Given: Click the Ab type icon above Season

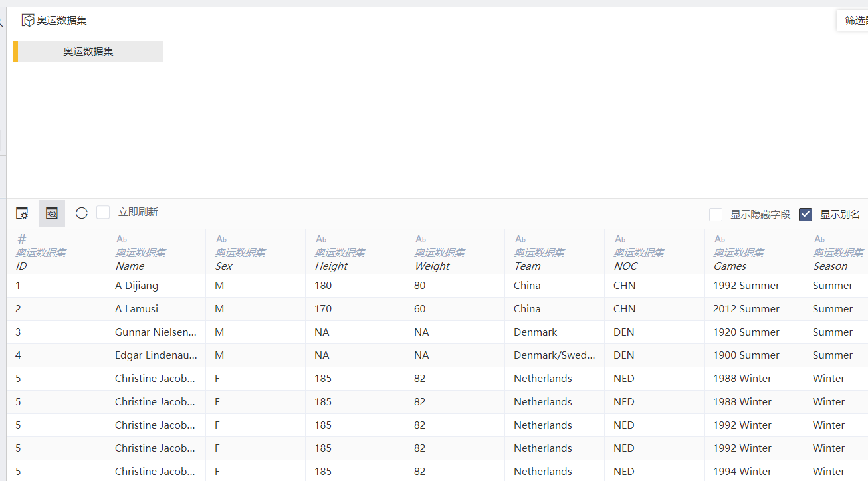Looking at the screenshot, I should (x=819, y=239).
